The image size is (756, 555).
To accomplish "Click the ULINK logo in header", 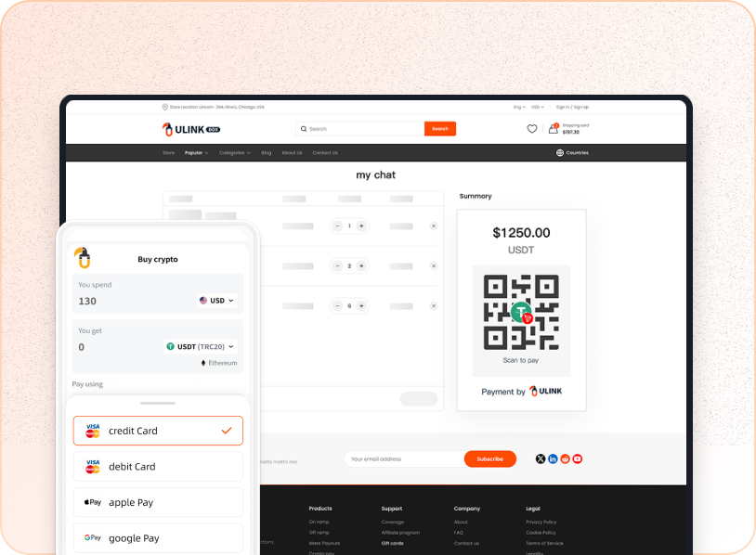I will (191, 129).
